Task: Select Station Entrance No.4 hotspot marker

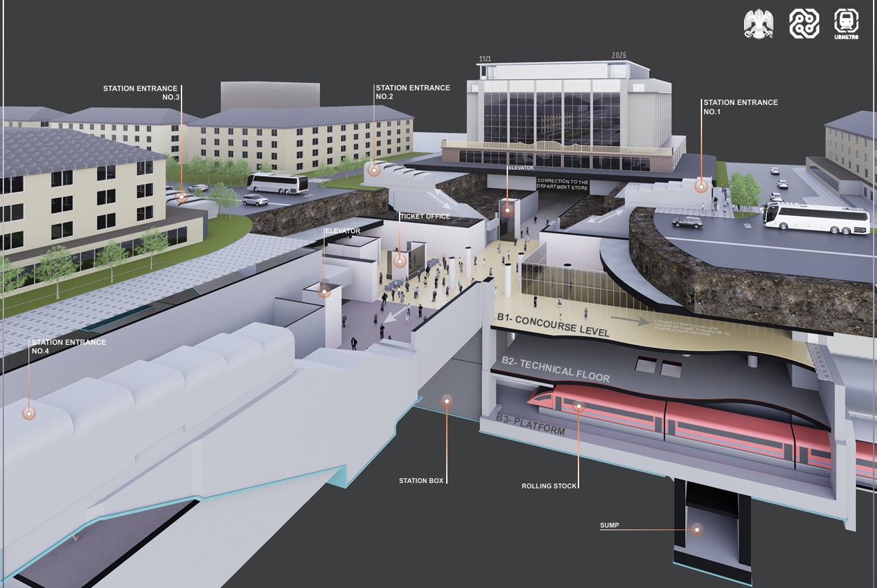Action: tap(28, 413)
